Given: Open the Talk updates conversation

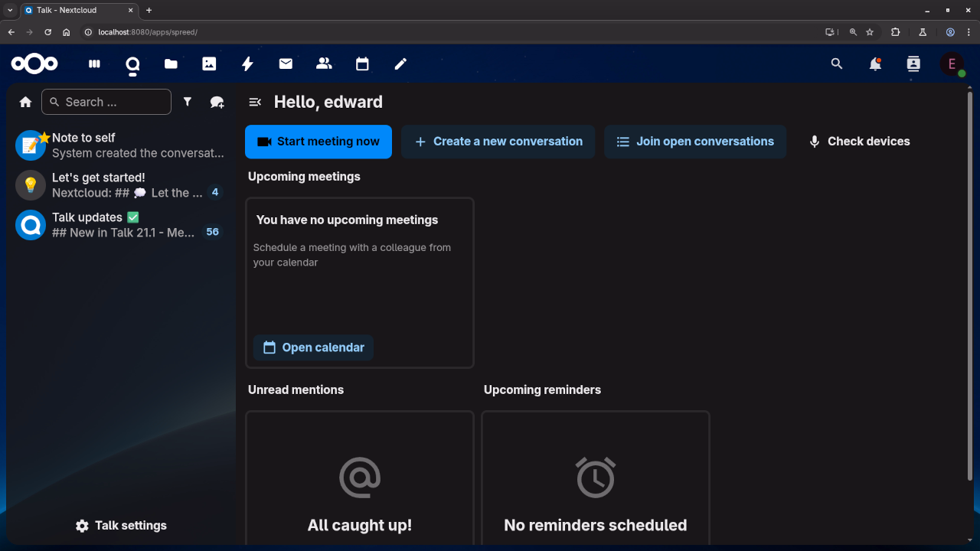Looking at the screenshot, I should [x=121, y=225].
